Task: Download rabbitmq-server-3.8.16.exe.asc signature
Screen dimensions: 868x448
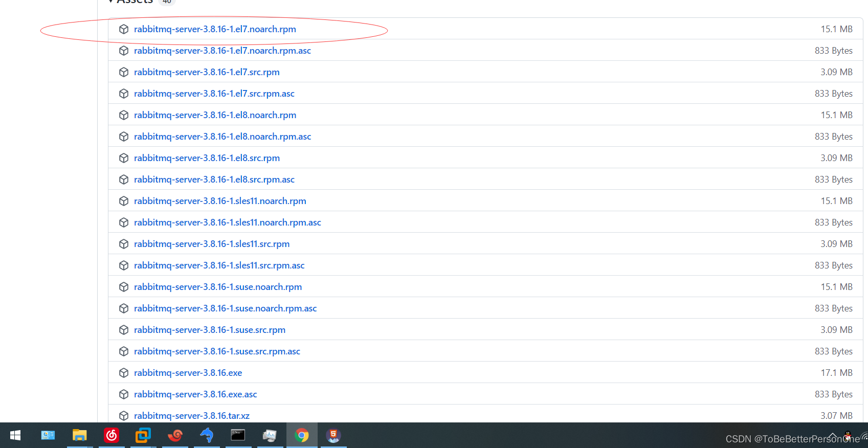Action: click(x=195, y=394)
